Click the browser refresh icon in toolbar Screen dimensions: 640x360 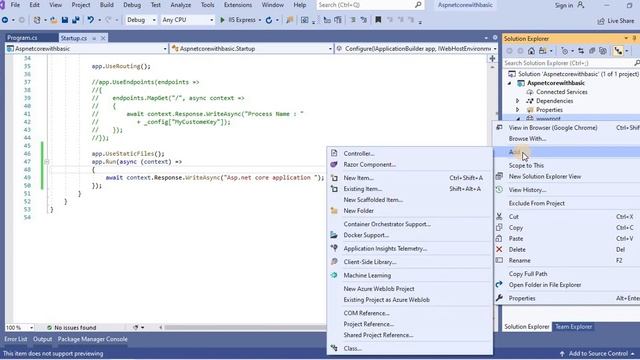pyautogui.click(x=269, y=20)
